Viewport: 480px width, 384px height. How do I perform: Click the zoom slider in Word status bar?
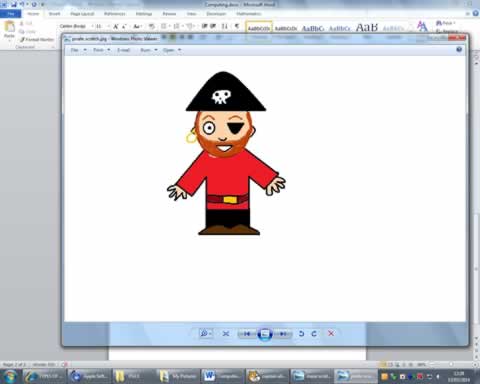coord(451,364)
